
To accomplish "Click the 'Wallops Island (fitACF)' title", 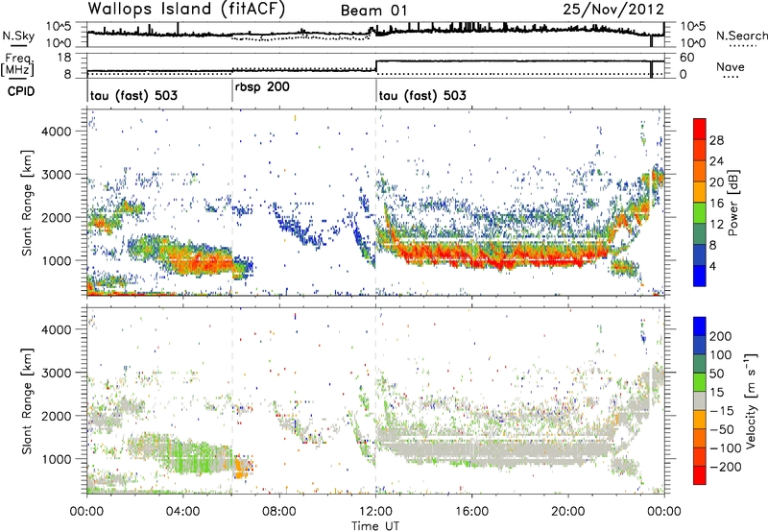I will pos(186,9).
